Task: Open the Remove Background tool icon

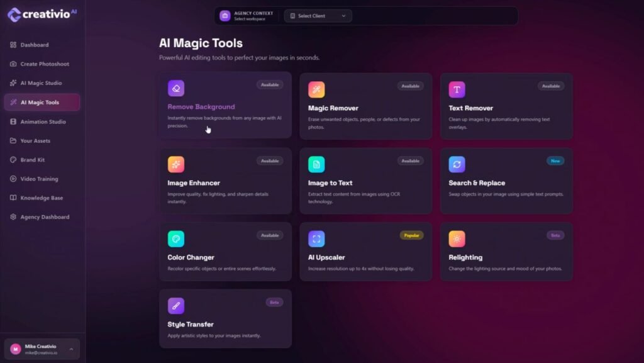Action: (176, 89)
